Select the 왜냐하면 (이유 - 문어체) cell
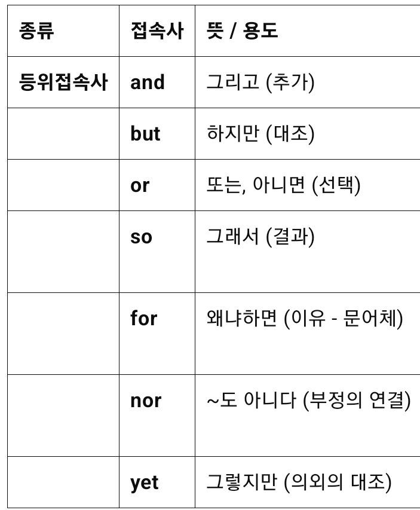Screen dimensions: 420x510 (x=304, y=319)
